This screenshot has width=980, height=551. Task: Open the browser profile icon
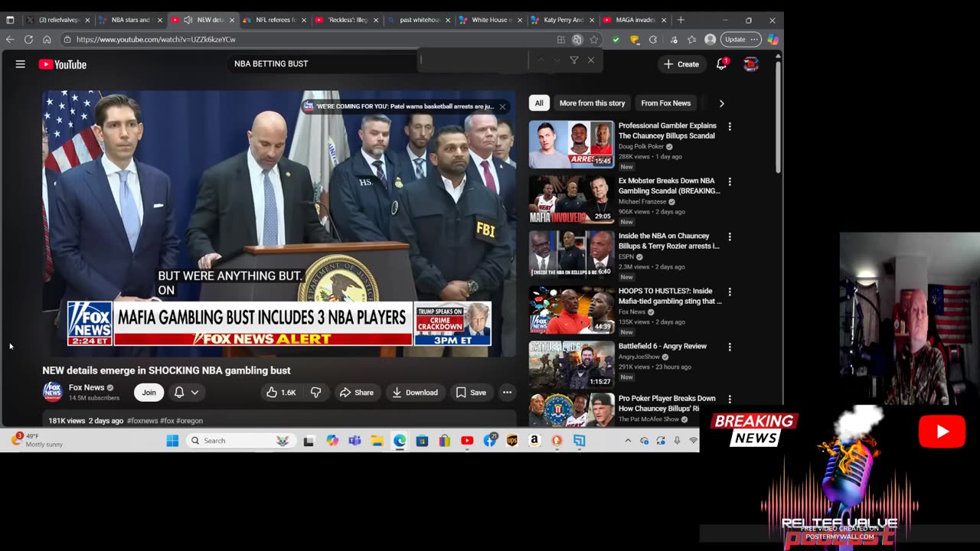pos(710,39)
